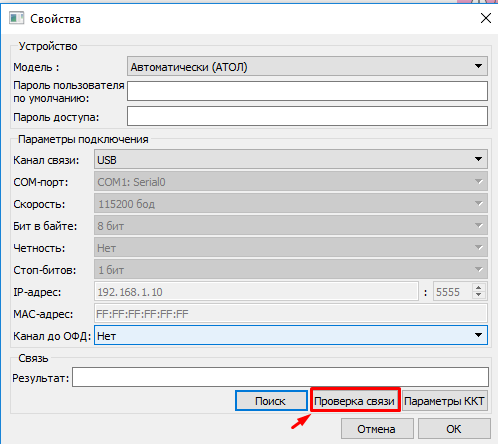Click the MAC-адрес input field
This screenshot has width=498, height=444.
pyautogui.click(x=291, y=313)
